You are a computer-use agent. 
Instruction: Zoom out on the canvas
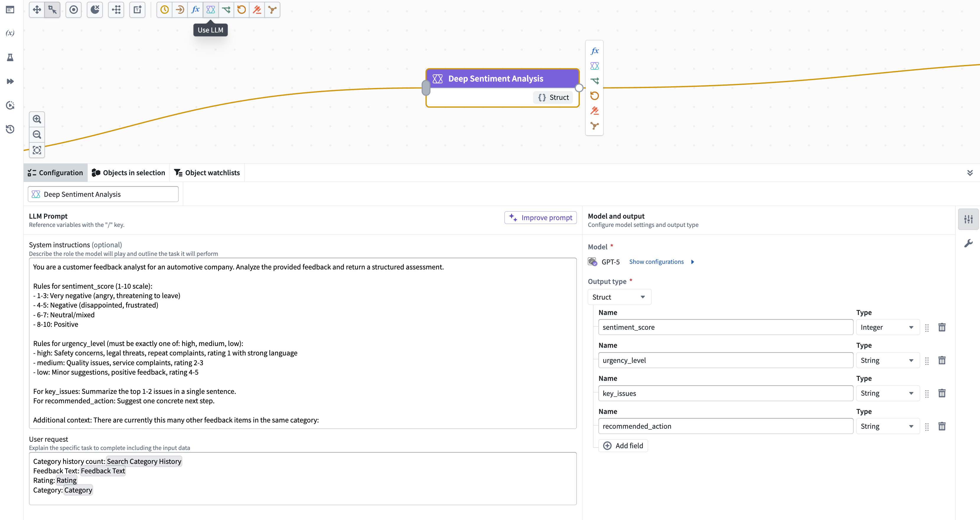coord(37,134)
